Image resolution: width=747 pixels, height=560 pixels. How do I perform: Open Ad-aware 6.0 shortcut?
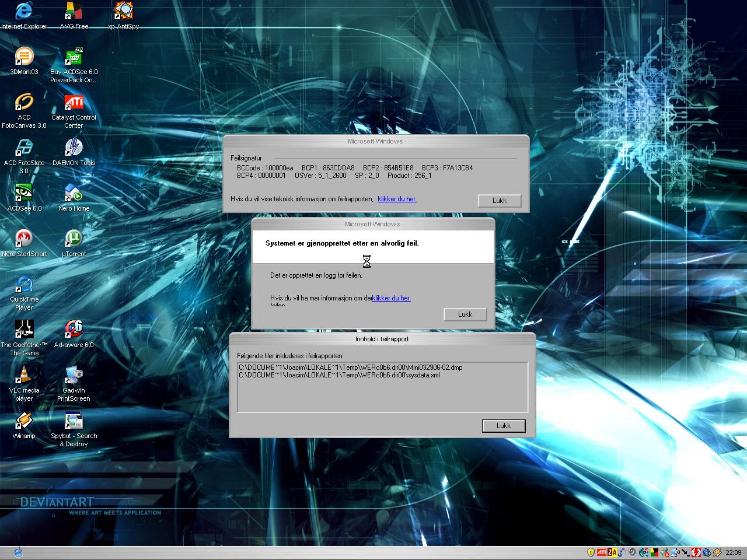click(74, 334)
